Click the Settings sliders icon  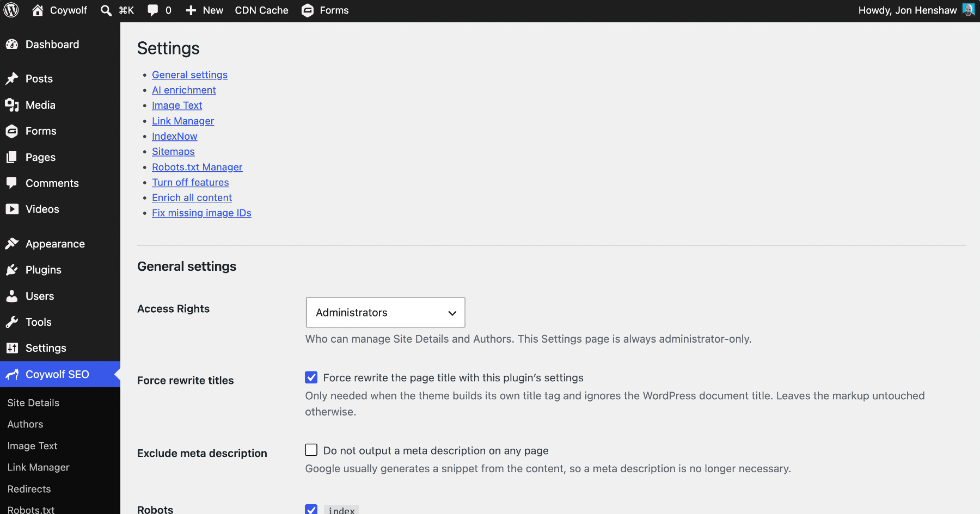(12, 348)
